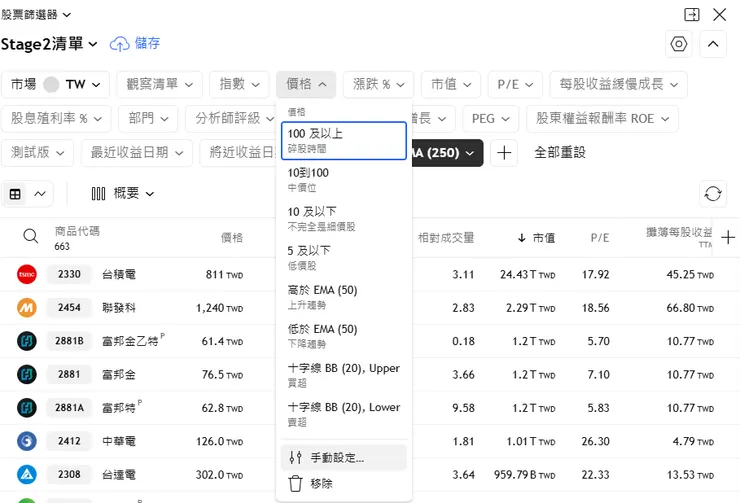The image size is (740, 503).
Task: Select the 5 及以下 price option
Action: pos(344,258)
